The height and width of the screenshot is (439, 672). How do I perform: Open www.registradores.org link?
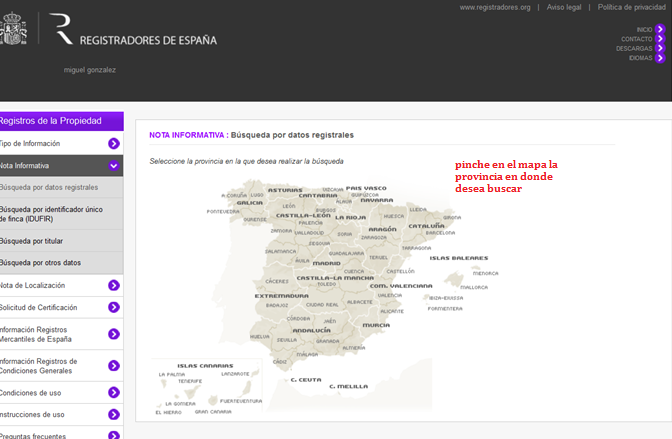(494, 7)
